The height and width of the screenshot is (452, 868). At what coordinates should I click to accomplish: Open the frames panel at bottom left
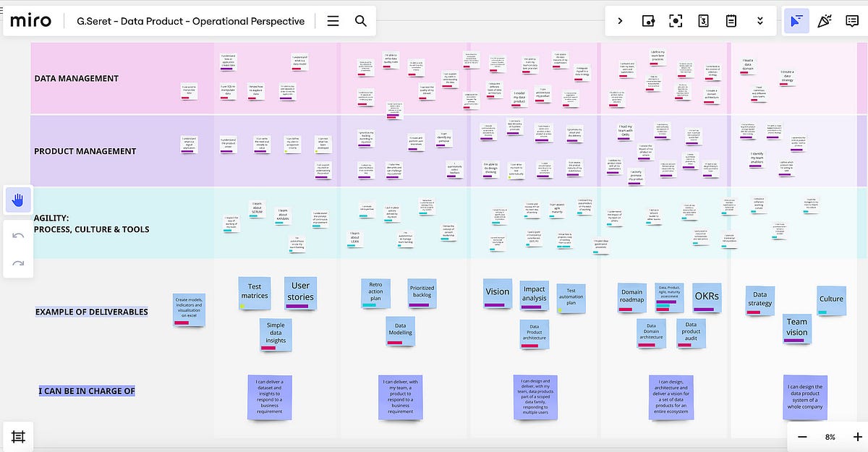click(17, 435)
